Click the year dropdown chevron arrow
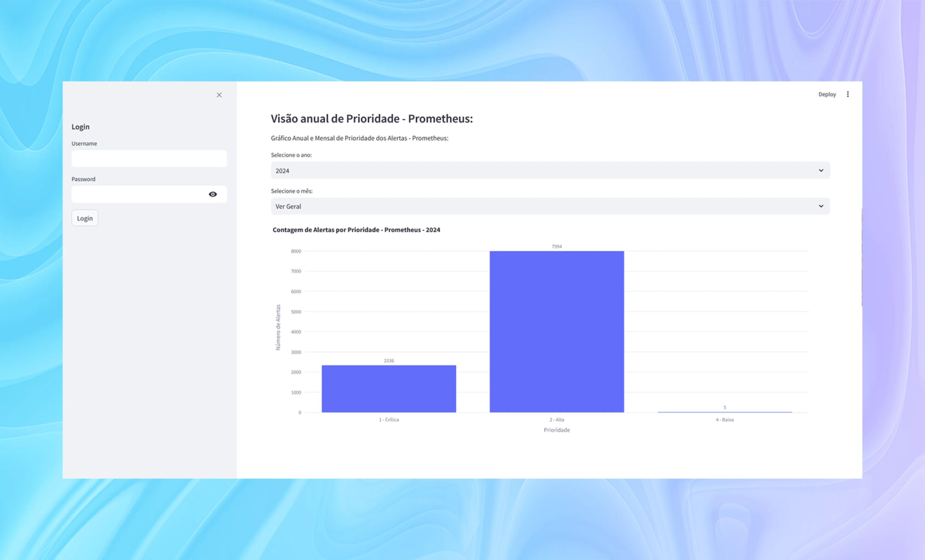 tap(821, 171)
